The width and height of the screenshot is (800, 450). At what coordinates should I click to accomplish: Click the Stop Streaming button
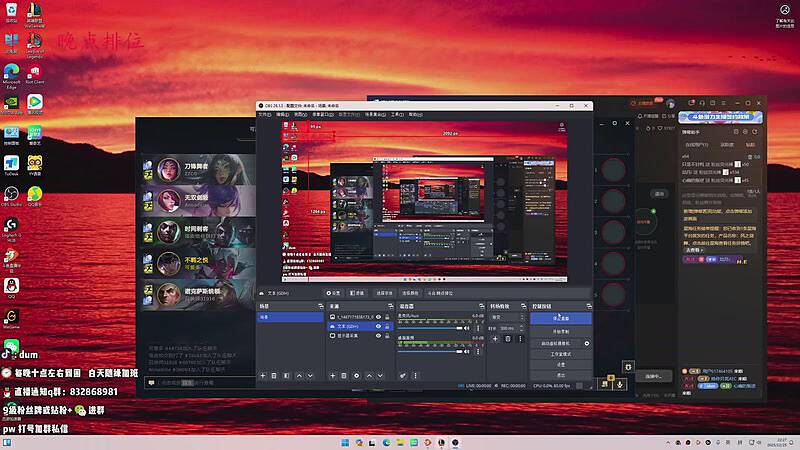(561, 318)
